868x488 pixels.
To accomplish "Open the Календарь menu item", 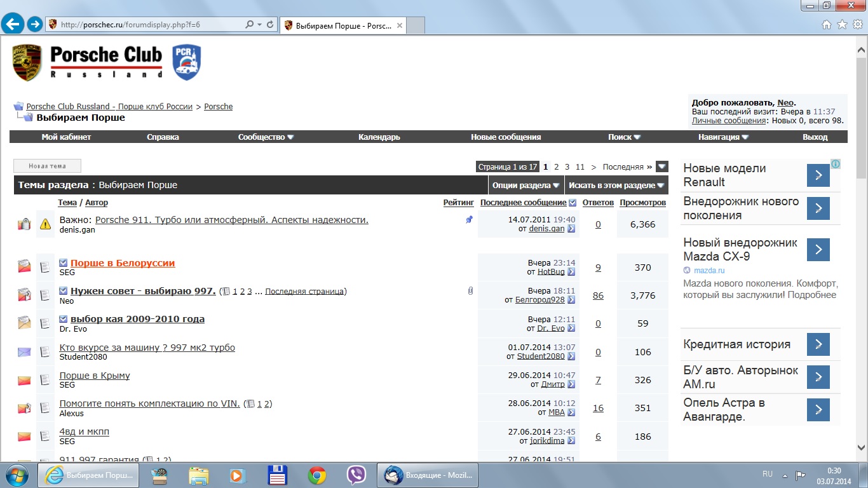I will [x=379, y=137].
